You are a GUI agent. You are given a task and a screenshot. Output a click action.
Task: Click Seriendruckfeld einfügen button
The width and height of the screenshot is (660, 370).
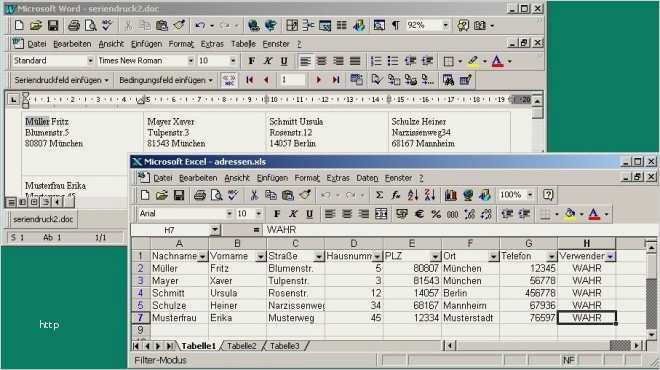tap(61, 80)
